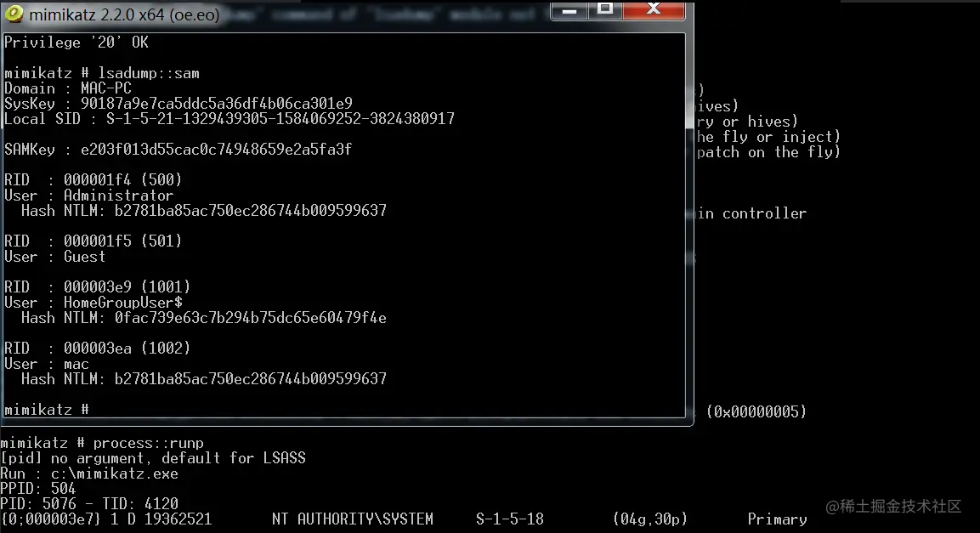Focus the empty 'mimikatz #' prompt in front window
Screen dimensions: 980x533
tap(47, 410)
